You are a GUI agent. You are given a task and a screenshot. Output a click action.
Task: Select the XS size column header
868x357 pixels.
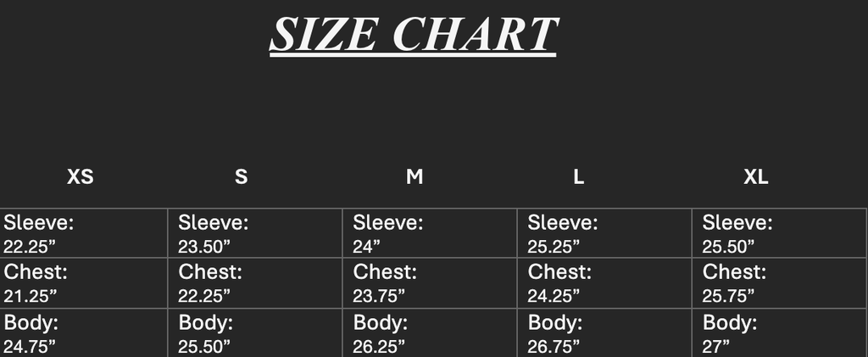80,177
